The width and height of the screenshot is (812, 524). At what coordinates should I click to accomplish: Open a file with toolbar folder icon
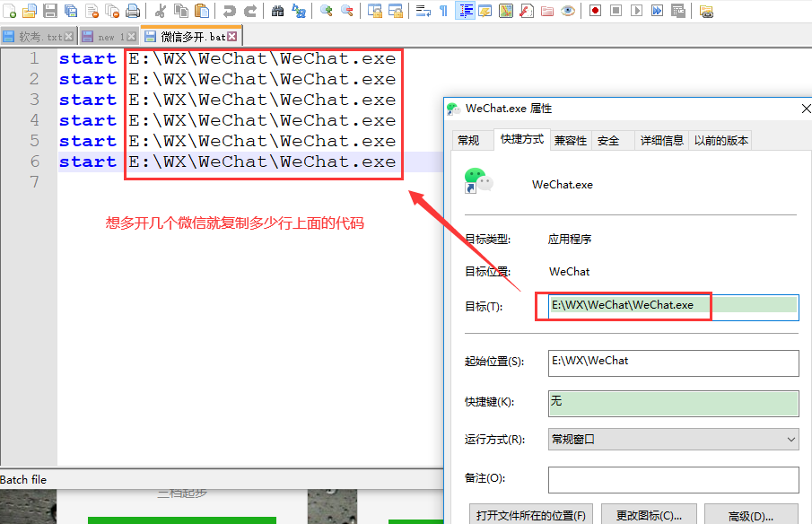click(x=30, y=11)
